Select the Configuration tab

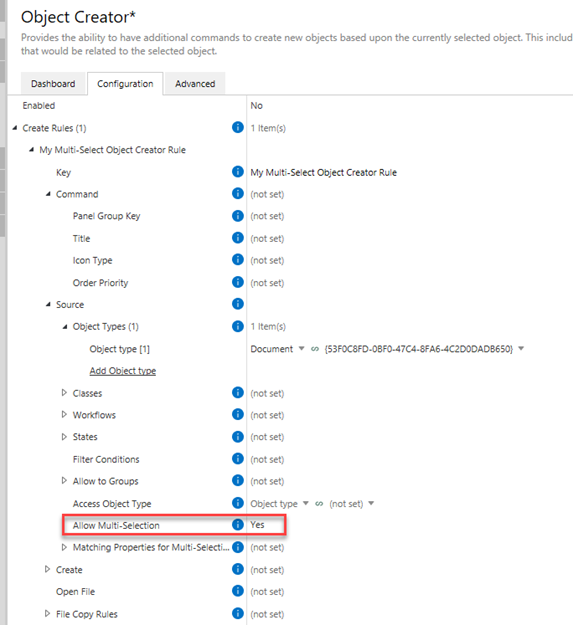(125, 84)
